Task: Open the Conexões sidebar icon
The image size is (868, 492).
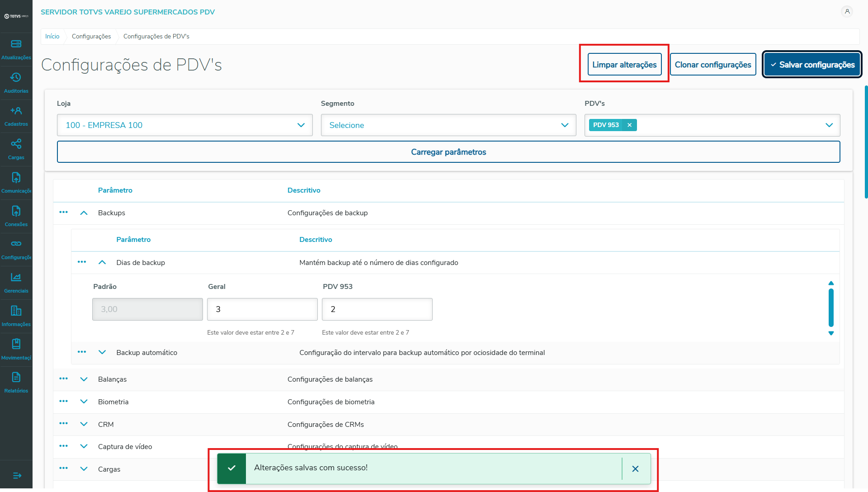Action: pyautogui.click(x=16, y=211)
